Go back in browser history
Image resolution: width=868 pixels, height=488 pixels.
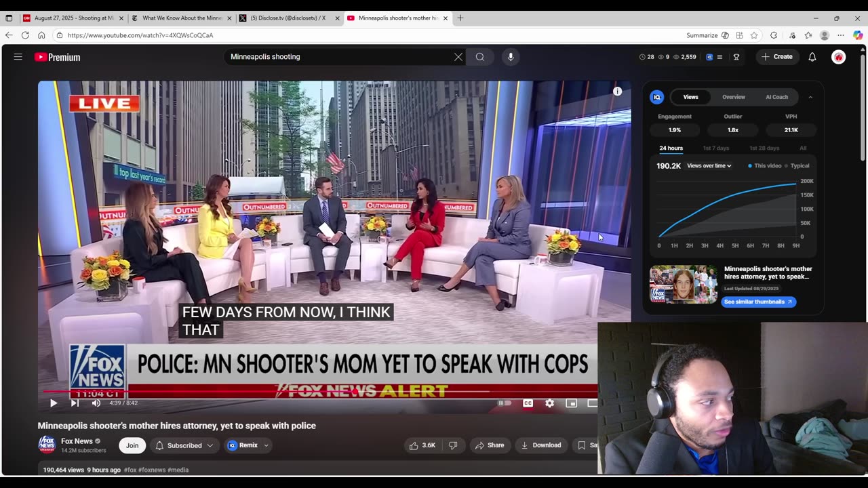pos(9,35)
